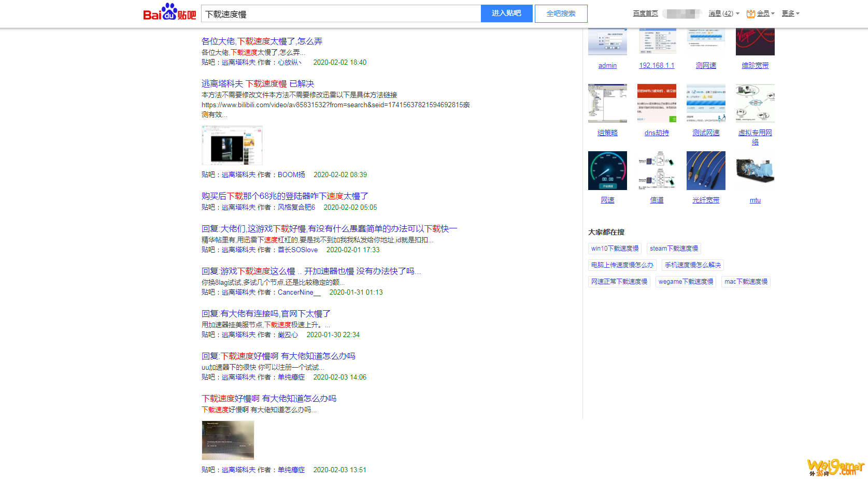Open the 信道 link
Viewport: 868px width, 479px height.
point(657,200)
